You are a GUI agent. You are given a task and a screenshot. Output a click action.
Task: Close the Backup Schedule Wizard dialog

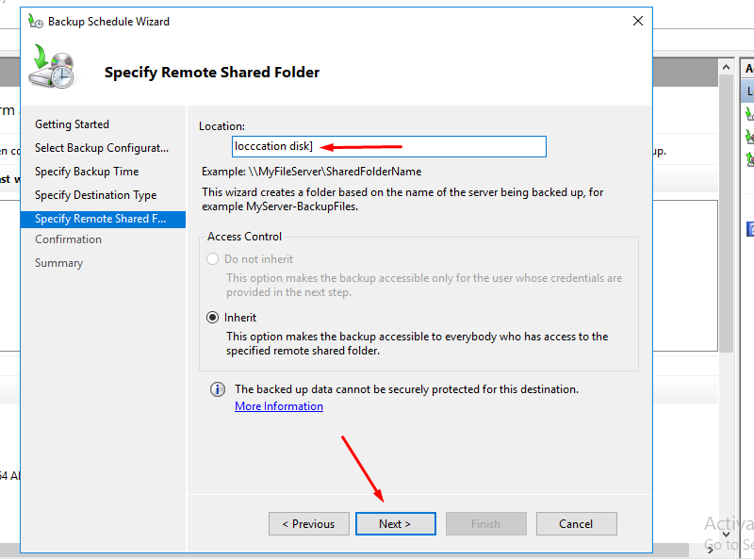tap(638, 21)
